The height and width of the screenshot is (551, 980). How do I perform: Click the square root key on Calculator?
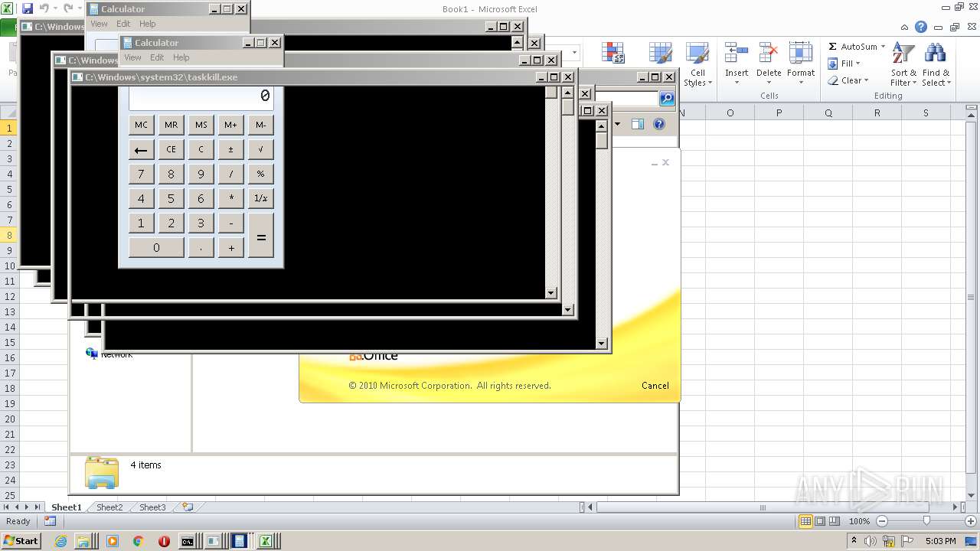coord(261,149)
